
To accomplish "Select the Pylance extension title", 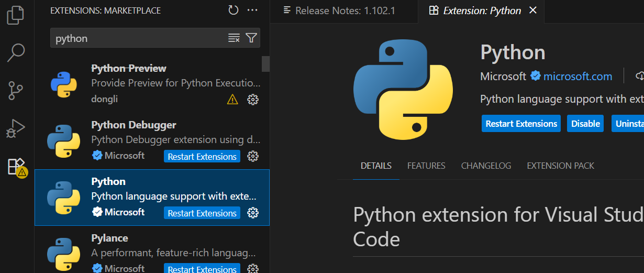I will 109,238.
